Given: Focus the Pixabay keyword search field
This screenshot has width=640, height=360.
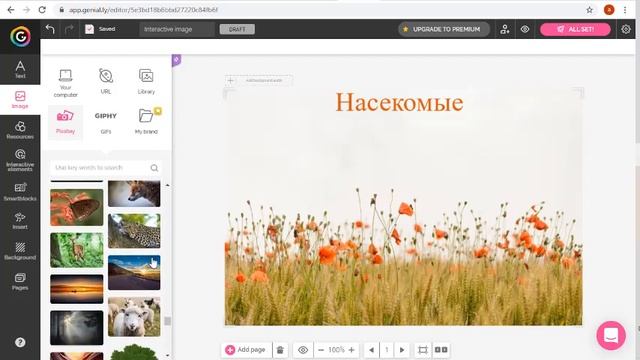Looking at the screenshot, I should pos(100,168).
